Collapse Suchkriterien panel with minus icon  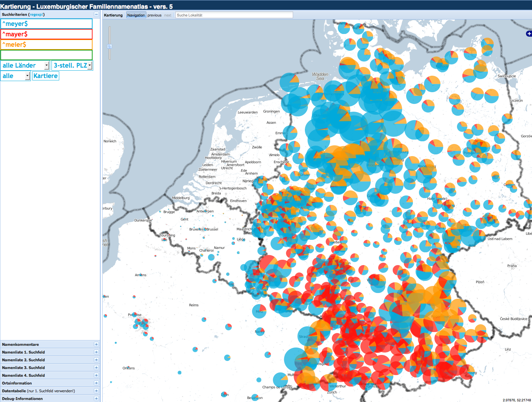(x=96, y=14)
